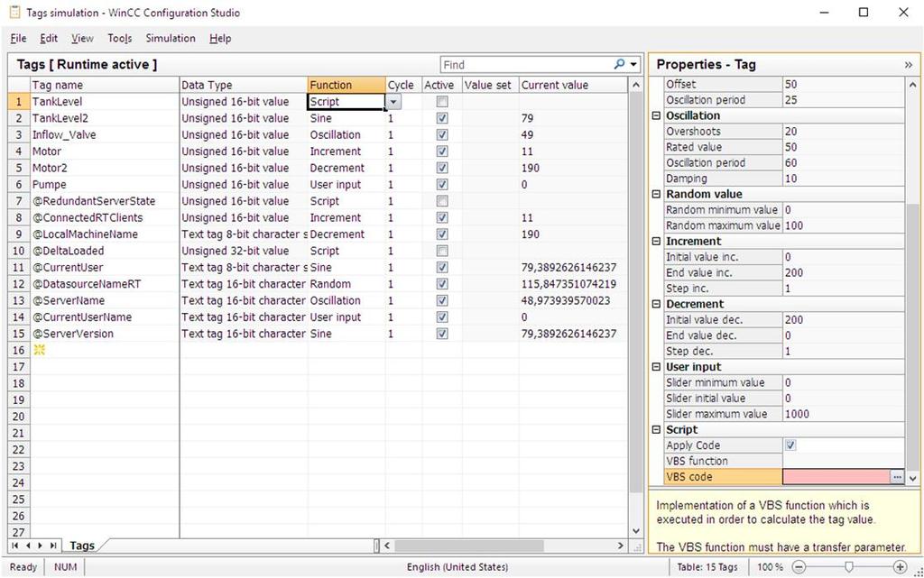Click the Cycle column header
The width and height of the screenshot is (924, 578).
pyautogui.click(x=403, y=85)
